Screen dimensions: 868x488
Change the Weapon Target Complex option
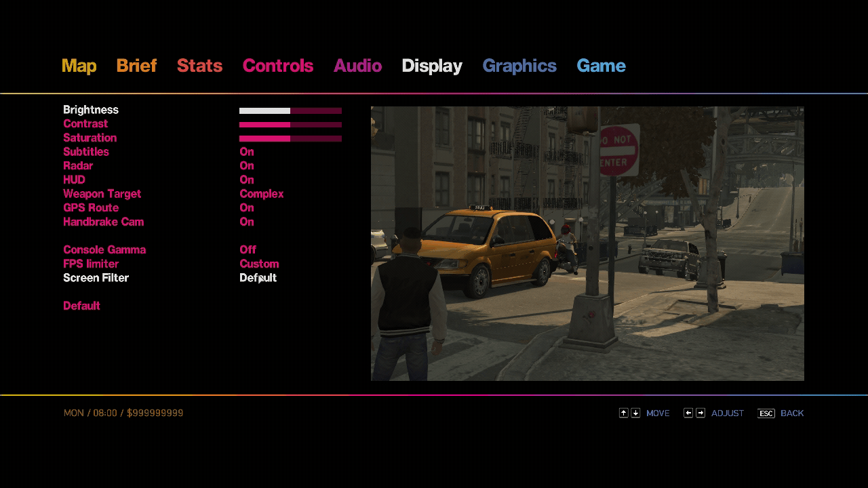tap(261, 194)
